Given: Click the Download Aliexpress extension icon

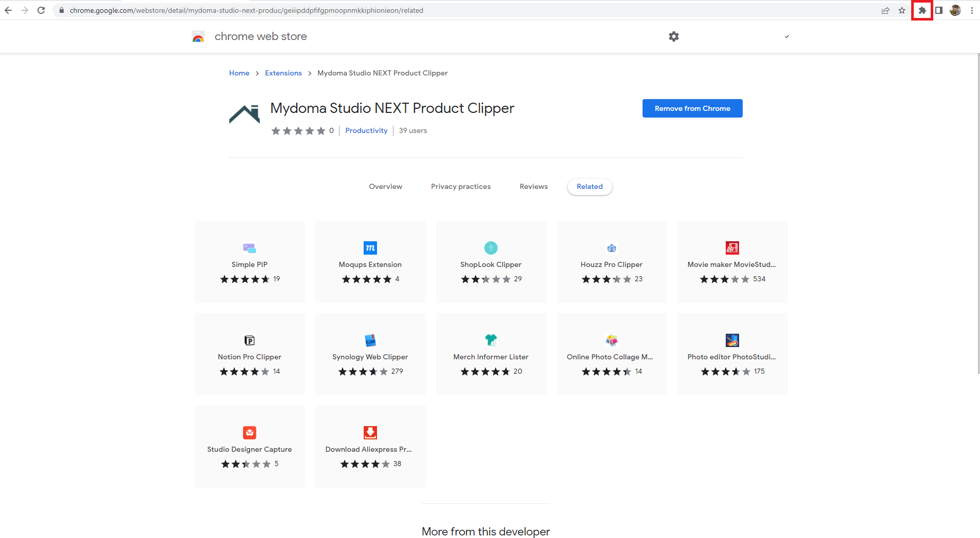Looking at the screenshot, I should (370, 433).
